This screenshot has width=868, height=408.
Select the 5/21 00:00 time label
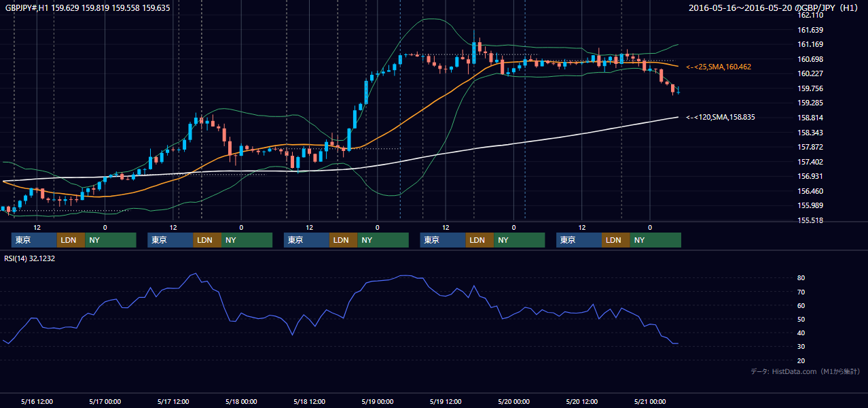point(650,401)
